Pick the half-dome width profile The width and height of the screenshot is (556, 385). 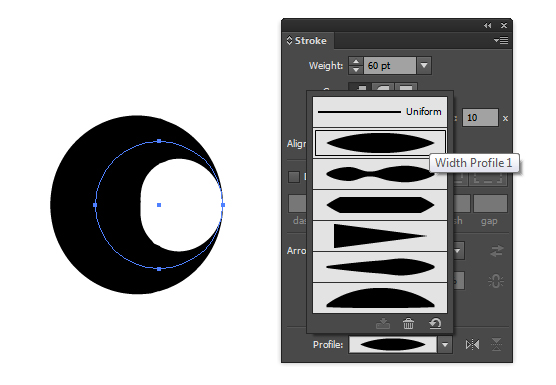tap(380, 298)
